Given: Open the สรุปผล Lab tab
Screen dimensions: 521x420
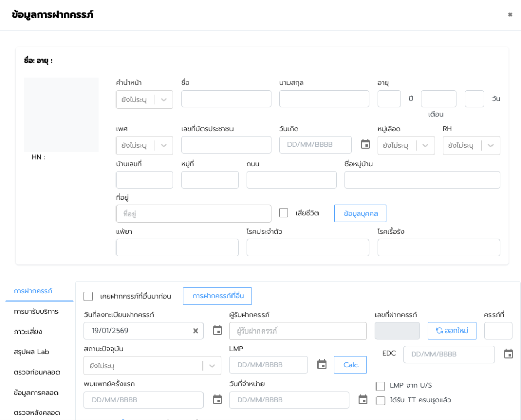Looking at the screenshot, I should pos(32,352).
